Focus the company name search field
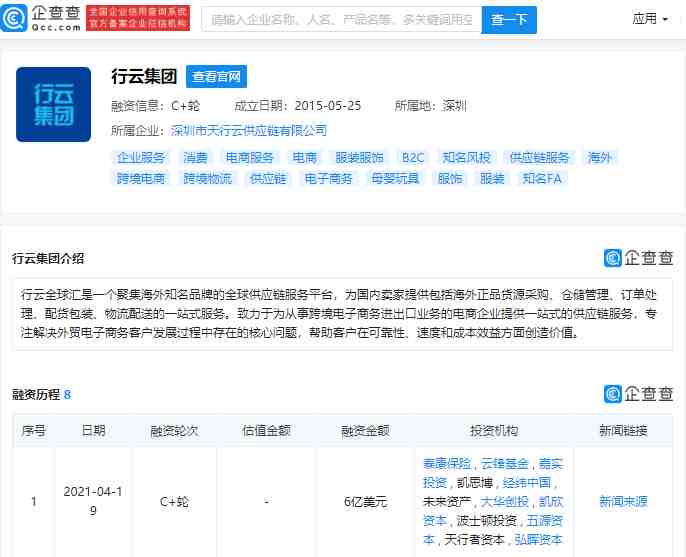The image size is (686, 557). coord(341,19)
